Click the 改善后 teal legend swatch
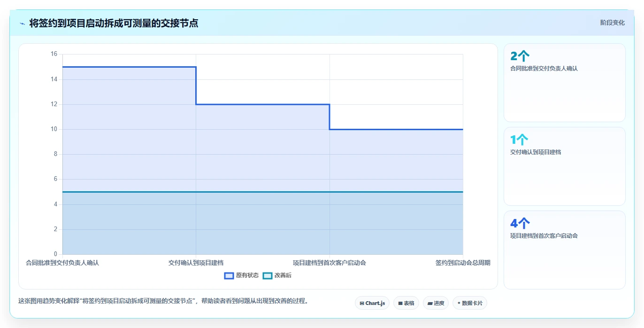This screenshot has width=644, height=328. [x=268, y=275]
